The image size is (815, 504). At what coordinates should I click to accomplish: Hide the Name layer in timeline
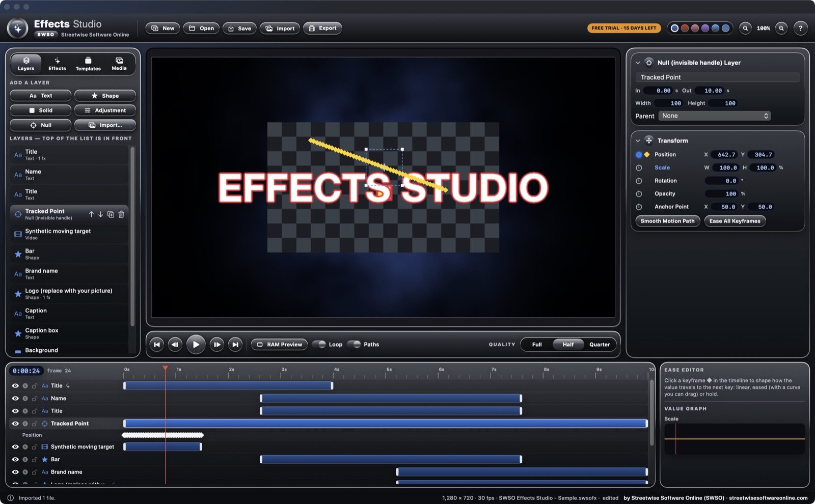15,399
